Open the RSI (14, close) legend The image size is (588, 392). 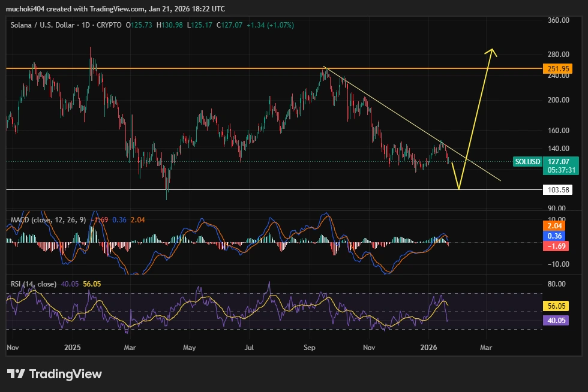coord(33,284)
